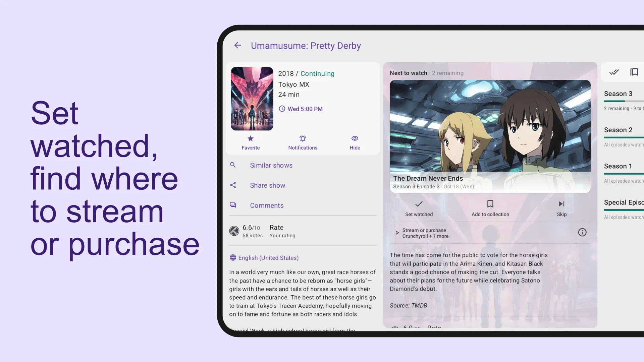Image resolution: width=644 pixels, height=362 pixels.
Task: Click the Add to collection bookmark icon
Action: click(x=490, y=204)
